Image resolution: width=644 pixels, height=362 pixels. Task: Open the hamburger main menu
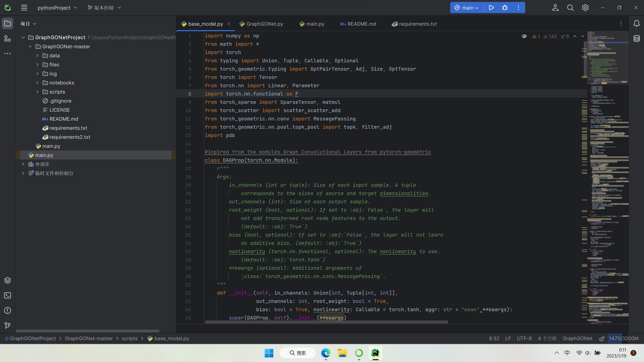click(x=24, y=8)
